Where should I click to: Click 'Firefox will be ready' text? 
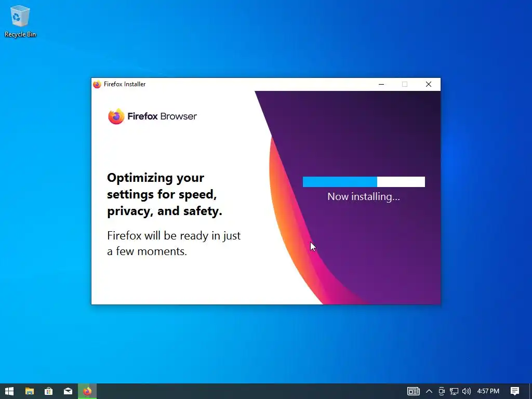pyautogui.click(x=174, y=243)
